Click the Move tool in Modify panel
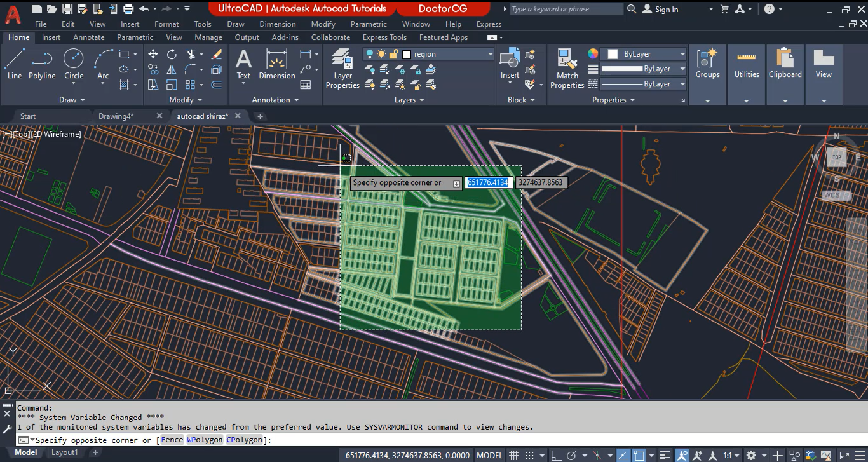Viewport: 868px width, 462px height. coord(153,54)
